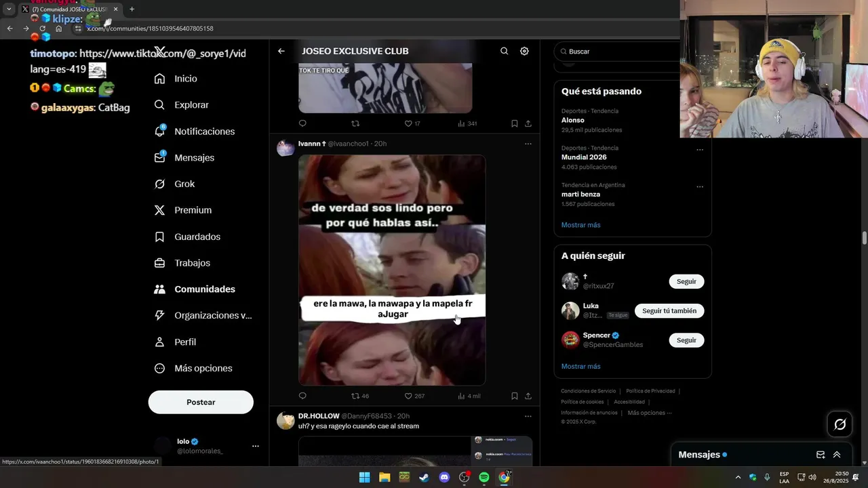Viewport: 868px width, 488px height.
Task: Expand the Mensajes drawer with double chevron
Action: tap(837, 455)
